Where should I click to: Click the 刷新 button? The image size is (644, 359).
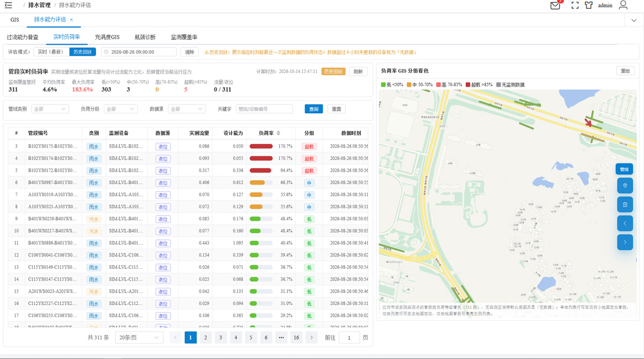coord(358,72)
